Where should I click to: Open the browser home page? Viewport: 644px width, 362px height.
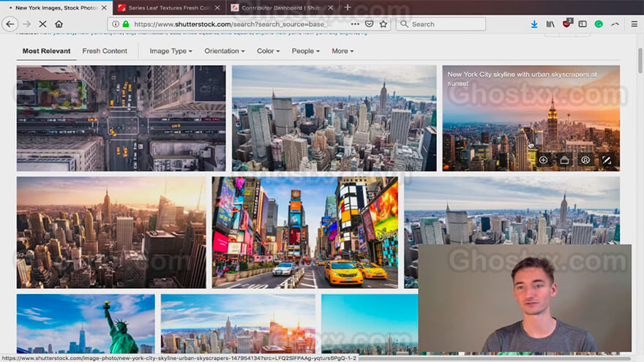click(59, 24)
